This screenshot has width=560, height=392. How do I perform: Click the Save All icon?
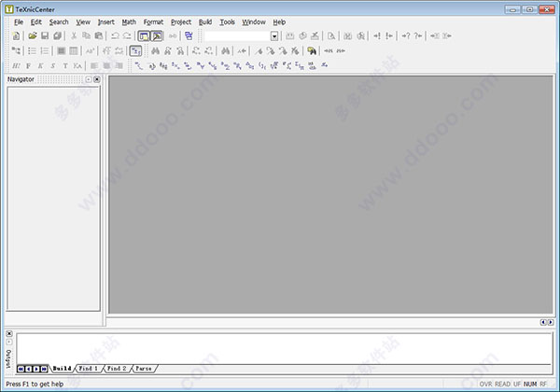pyautogui.click(x=57, y=35)
